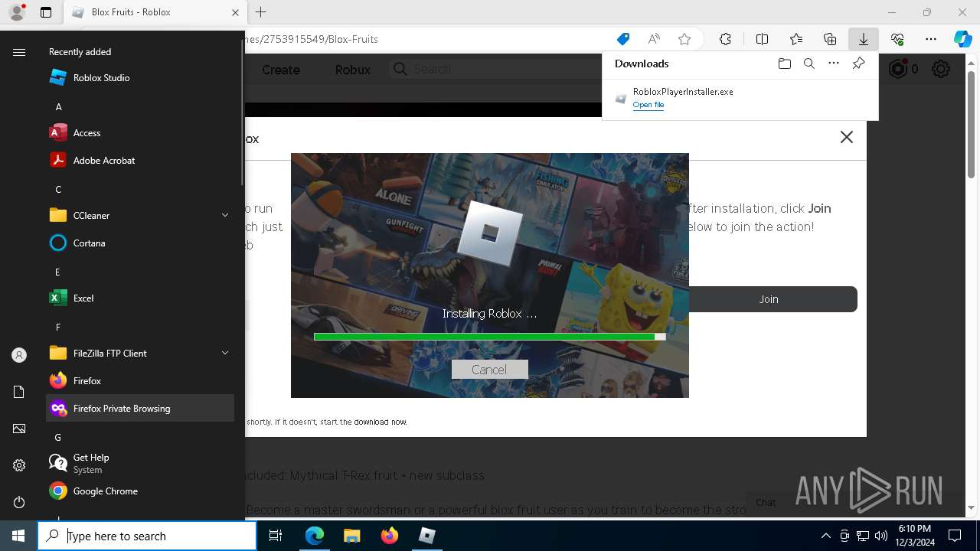Click the Windows Start button
This screenshot has width=980, height=551.
[x=18, y=536]
